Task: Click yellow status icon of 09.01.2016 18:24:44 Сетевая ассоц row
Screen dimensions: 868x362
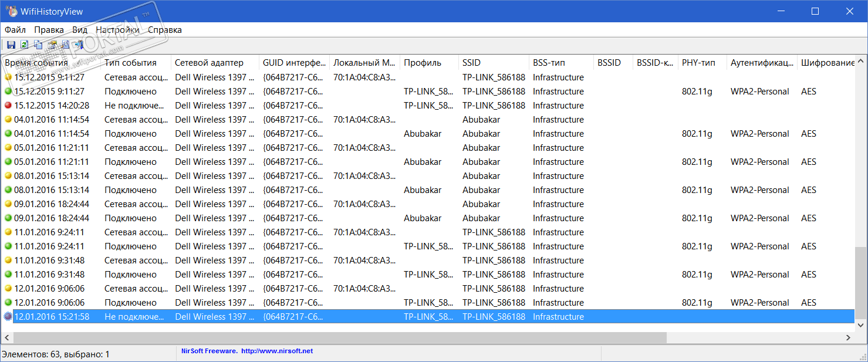Action: click(x=8, y=204)
